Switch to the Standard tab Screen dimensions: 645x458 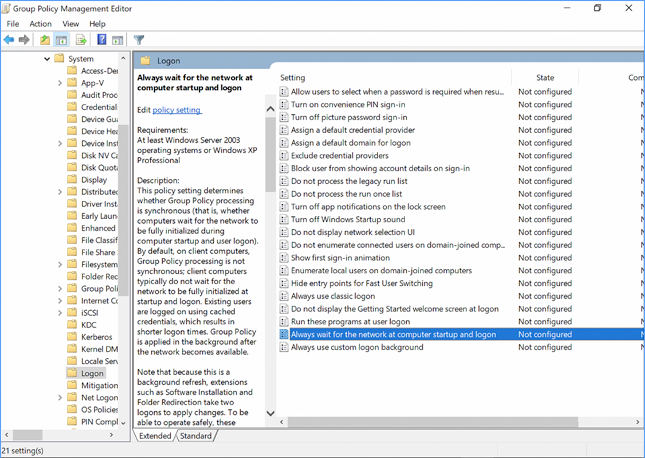(196, 436)
